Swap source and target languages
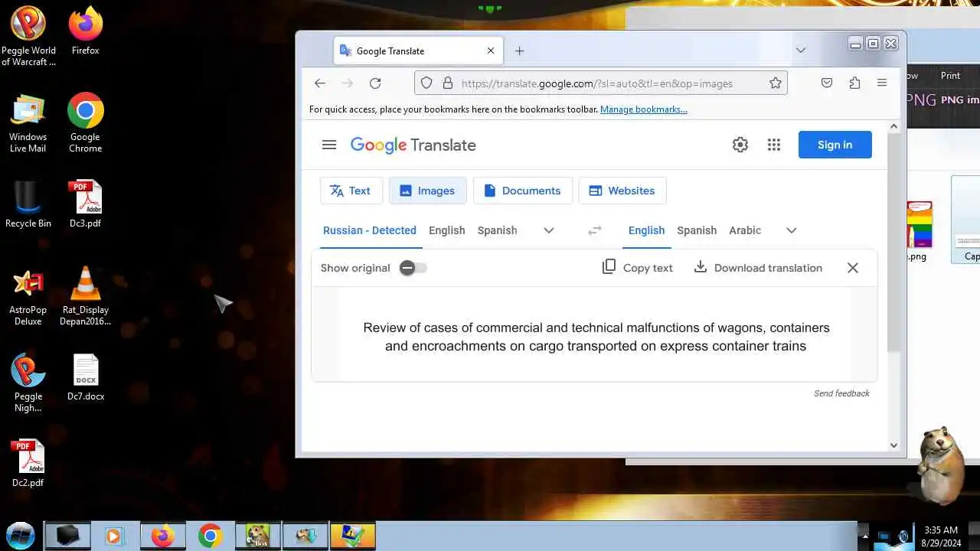This screenshot has width=980, height=551. [x=594, y=230]
